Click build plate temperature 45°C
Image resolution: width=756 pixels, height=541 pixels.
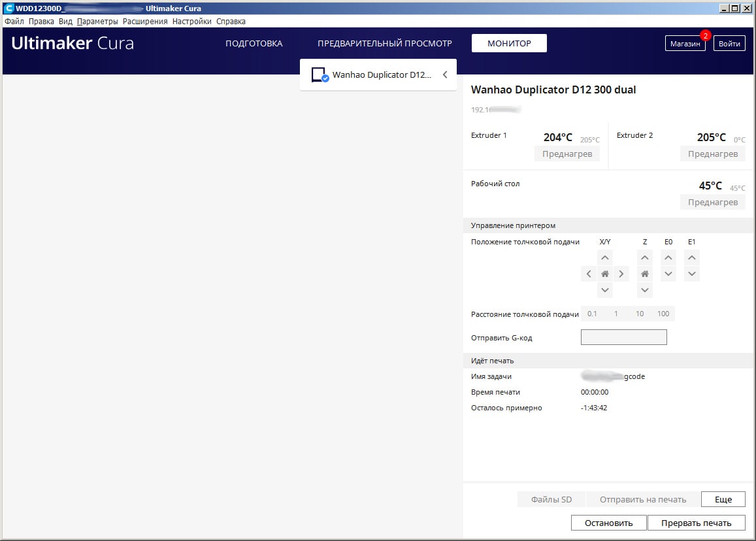[710, 186]
